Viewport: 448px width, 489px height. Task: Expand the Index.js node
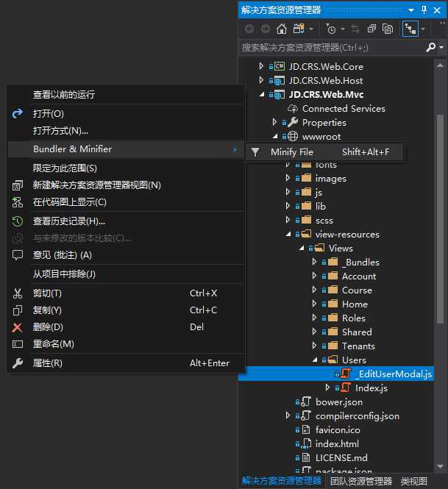(x=327, y=388)
